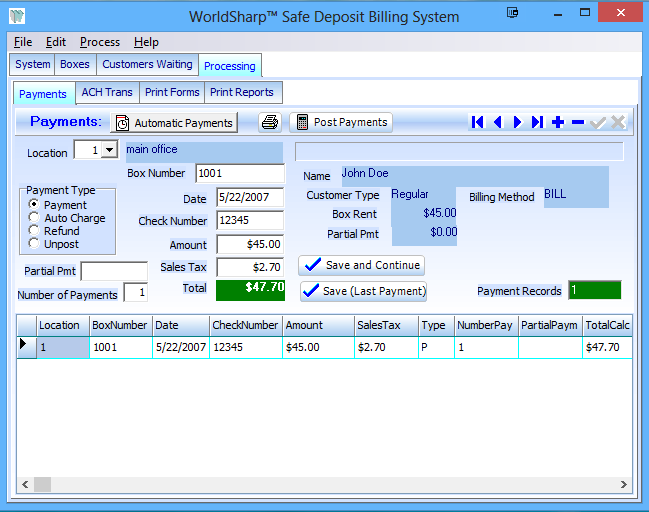Select the Unpost payment type
This screenshot has height=512, width=649.
(34, 244)
